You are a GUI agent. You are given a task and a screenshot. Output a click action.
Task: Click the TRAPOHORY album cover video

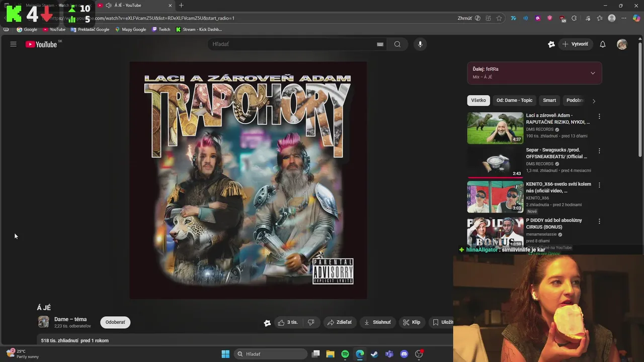click(248, 180)
